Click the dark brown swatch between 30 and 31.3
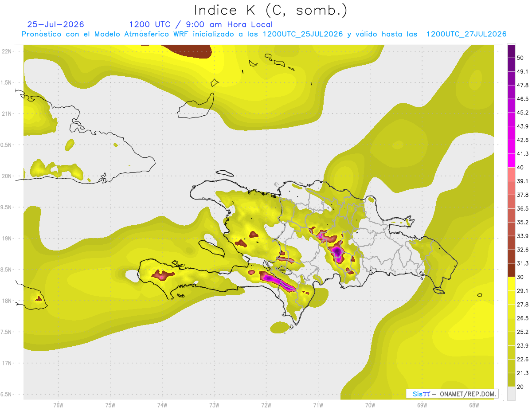Viewport: 532px width, 411px height. 511,270
